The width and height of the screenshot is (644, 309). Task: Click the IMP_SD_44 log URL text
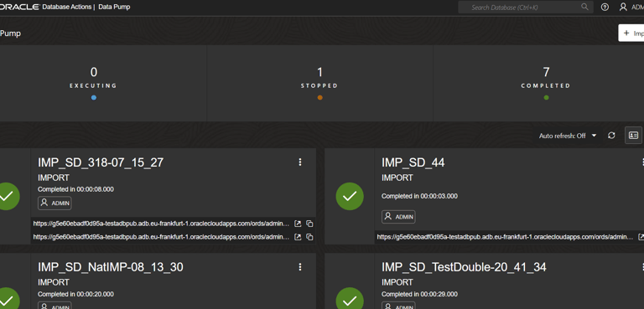click(505, 237)
